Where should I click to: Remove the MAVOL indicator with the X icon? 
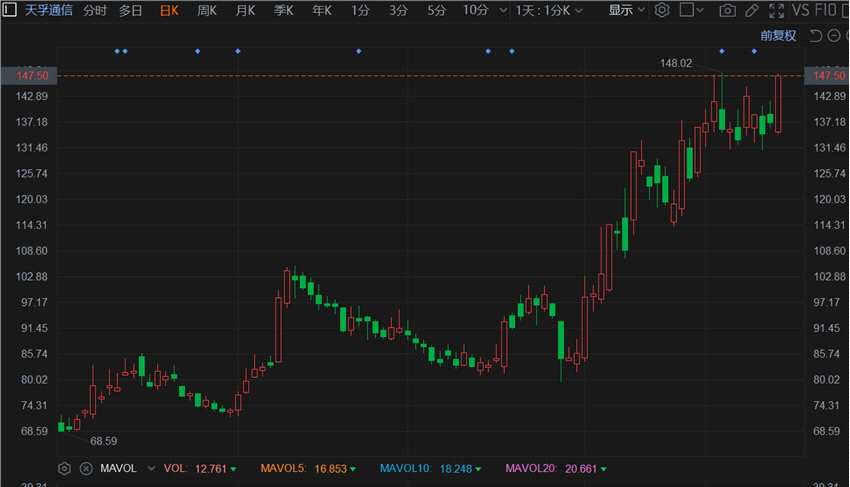click(x=86, y=469)
